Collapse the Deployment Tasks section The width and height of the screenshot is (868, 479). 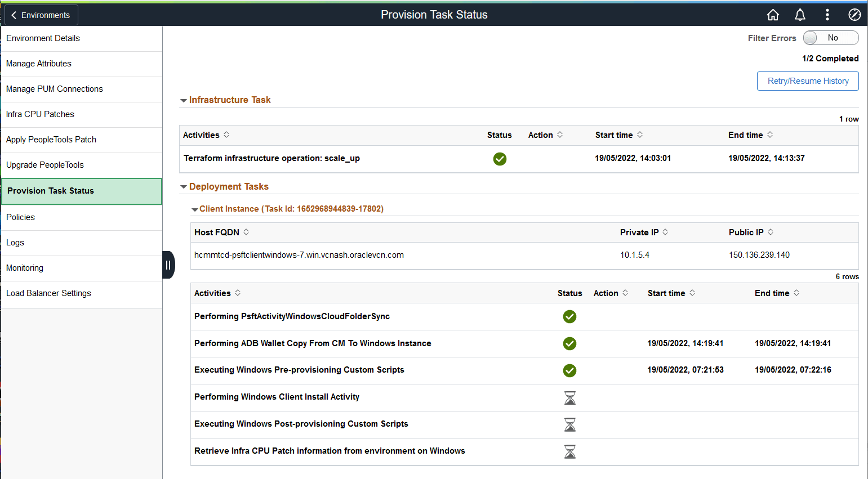pyautogui.click(x=184, y=186)
